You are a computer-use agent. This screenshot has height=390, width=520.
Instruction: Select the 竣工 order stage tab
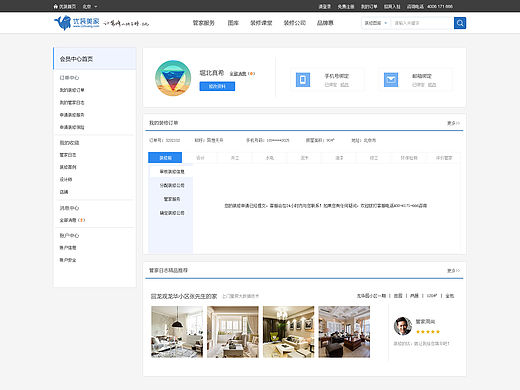pos(374,158)
